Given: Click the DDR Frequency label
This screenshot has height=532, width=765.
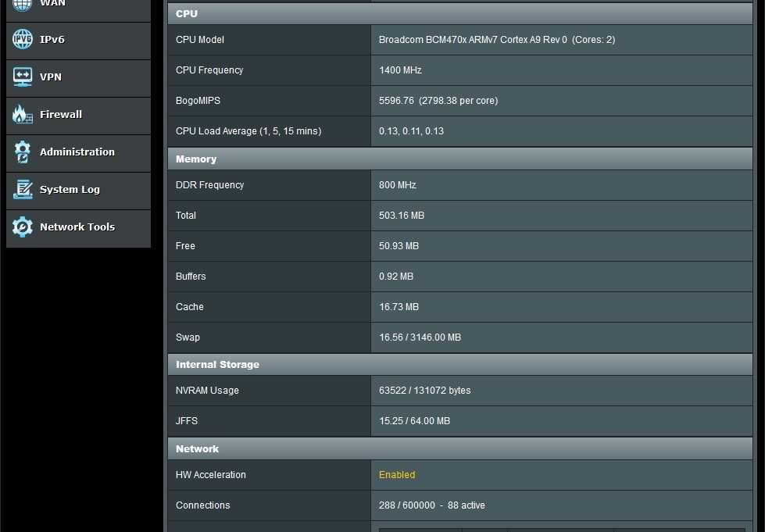Looking at the screenshot, I should point(209,185).
